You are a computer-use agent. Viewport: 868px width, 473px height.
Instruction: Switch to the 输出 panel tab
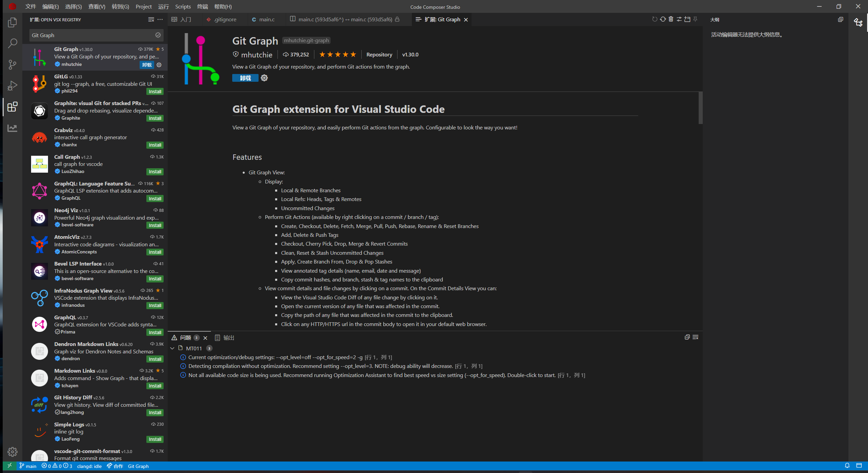[228, 338]
